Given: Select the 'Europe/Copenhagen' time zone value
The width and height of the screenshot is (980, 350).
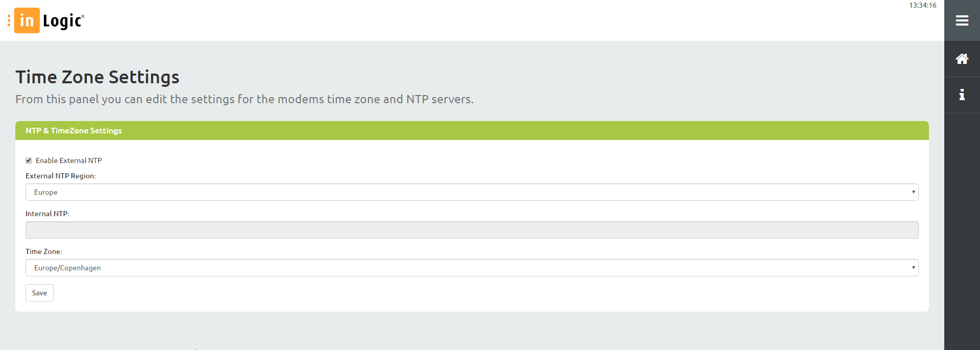Looking at the screenshot, I should pos(67,268).
